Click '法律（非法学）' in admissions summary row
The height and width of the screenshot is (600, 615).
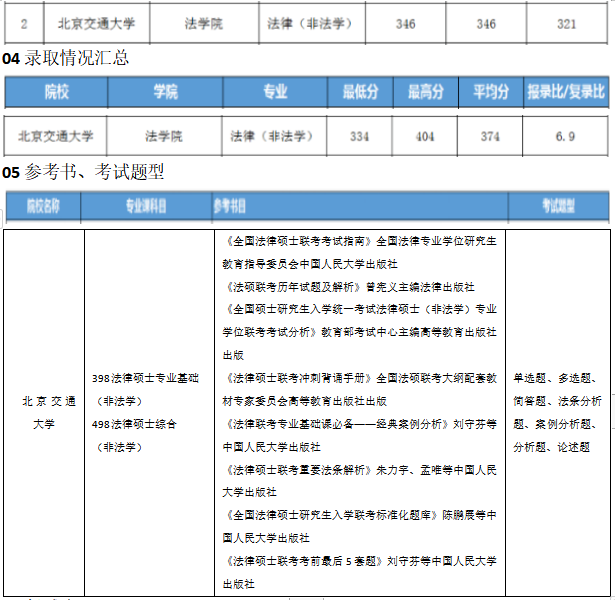(273, 136)
